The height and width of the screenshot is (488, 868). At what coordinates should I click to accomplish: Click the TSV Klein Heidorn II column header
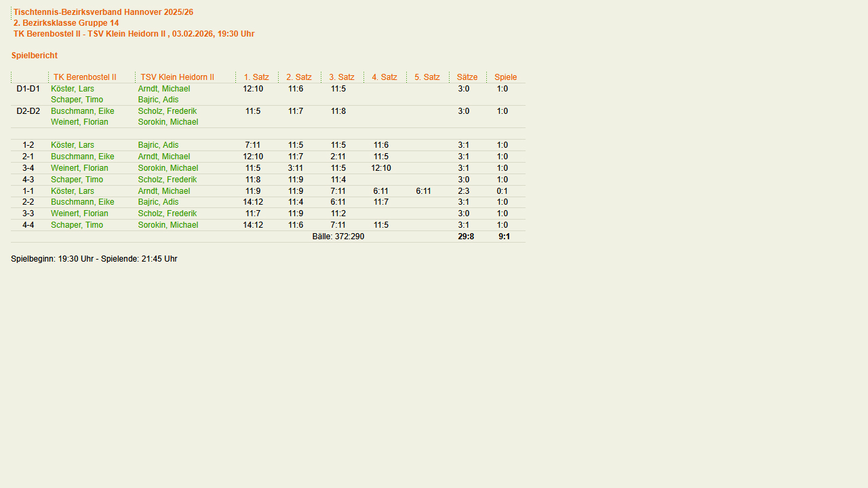(x=177, y=77)
